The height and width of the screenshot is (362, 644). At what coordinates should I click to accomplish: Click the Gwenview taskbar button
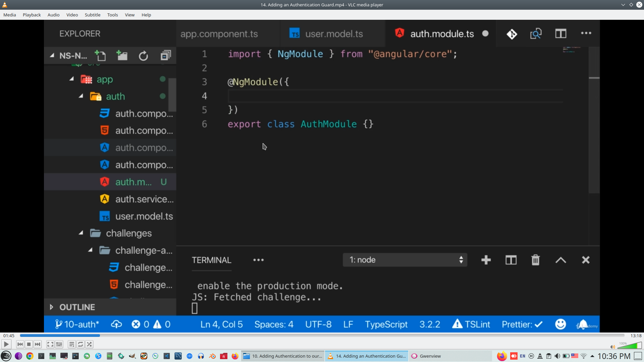point(430,356)
